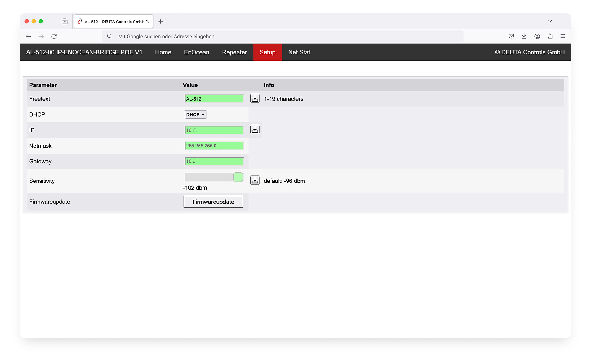
Task: Open the Firefox account icon
Action: (x=537, y=36)
